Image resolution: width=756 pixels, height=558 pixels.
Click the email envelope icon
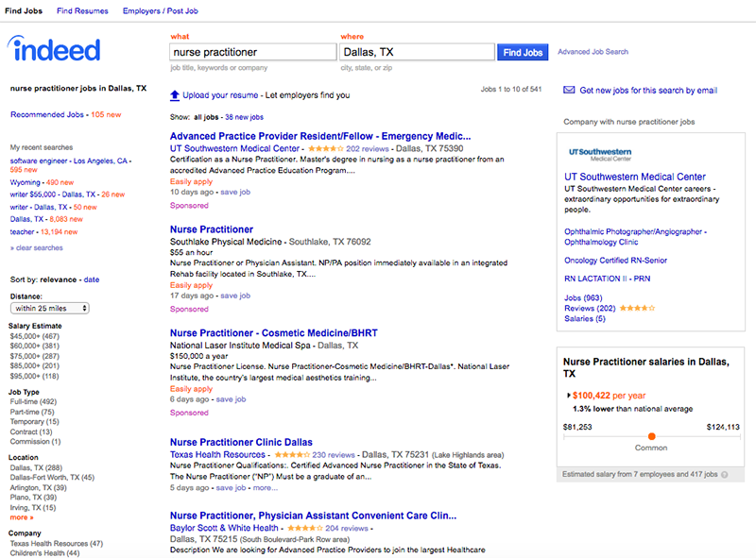click(x=569, y=90)
